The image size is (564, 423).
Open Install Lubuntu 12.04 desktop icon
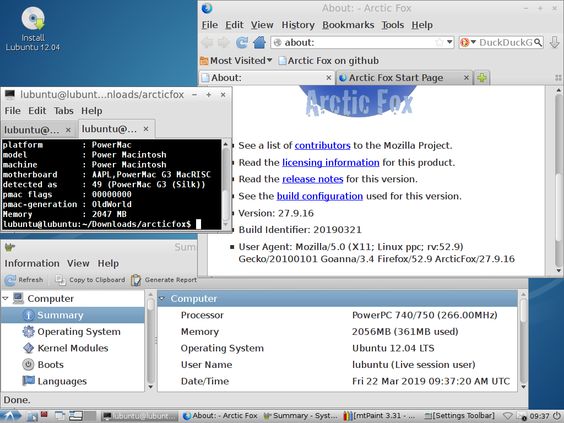33,29
